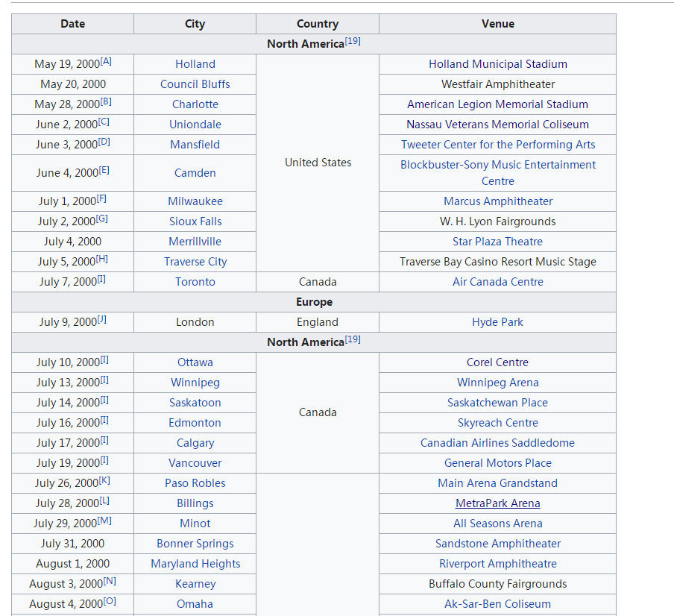
Task: Follow the Bonner Springs link
Action: pos(195,544)
